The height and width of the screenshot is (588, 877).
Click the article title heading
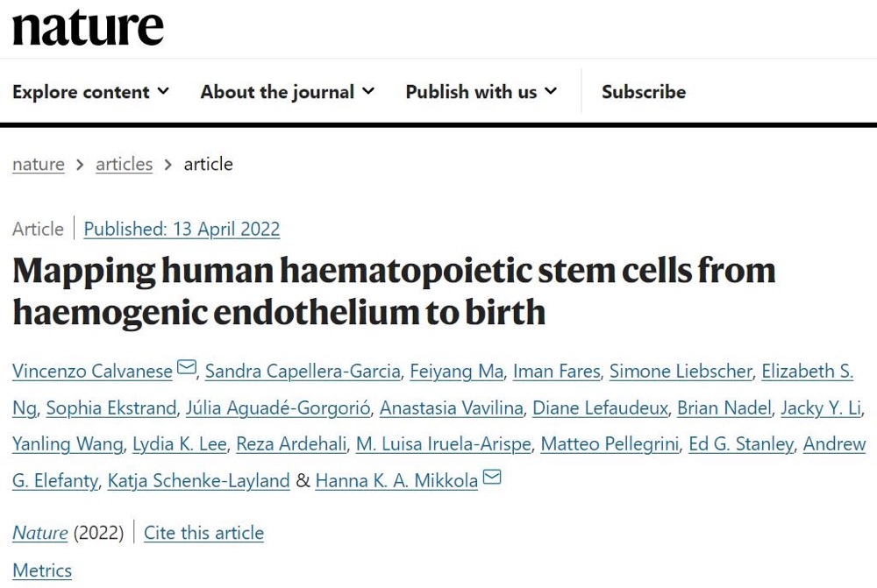[x=395, y=290]
